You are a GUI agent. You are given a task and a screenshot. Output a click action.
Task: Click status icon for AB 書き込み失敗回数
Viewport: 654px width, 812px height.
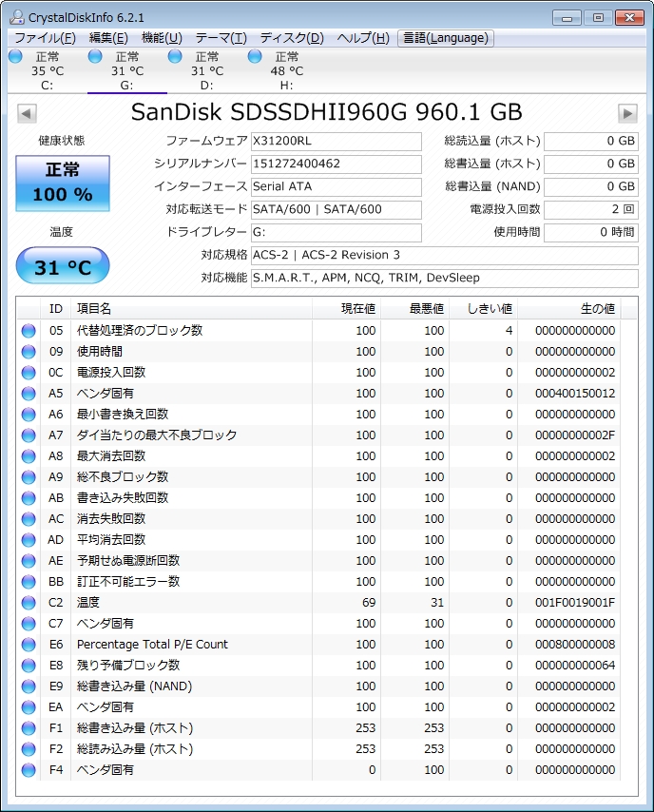[x=29, y=498]
